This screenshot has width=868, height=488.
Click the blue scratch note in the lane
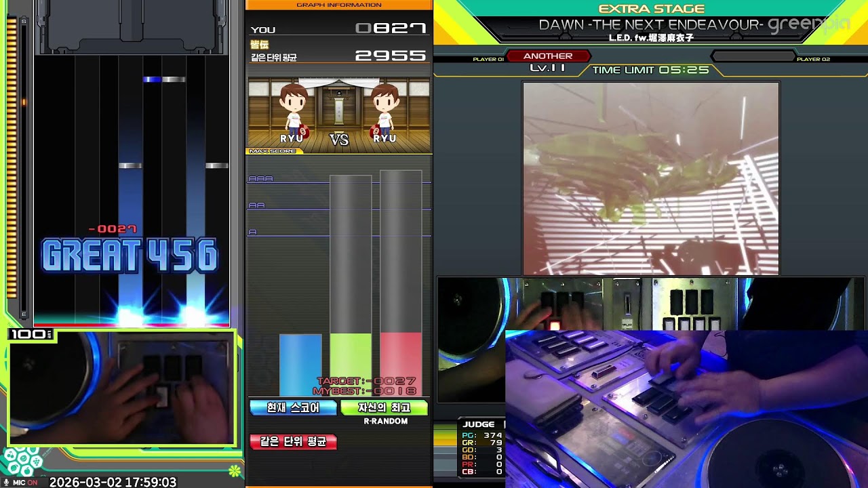point(152,79)
